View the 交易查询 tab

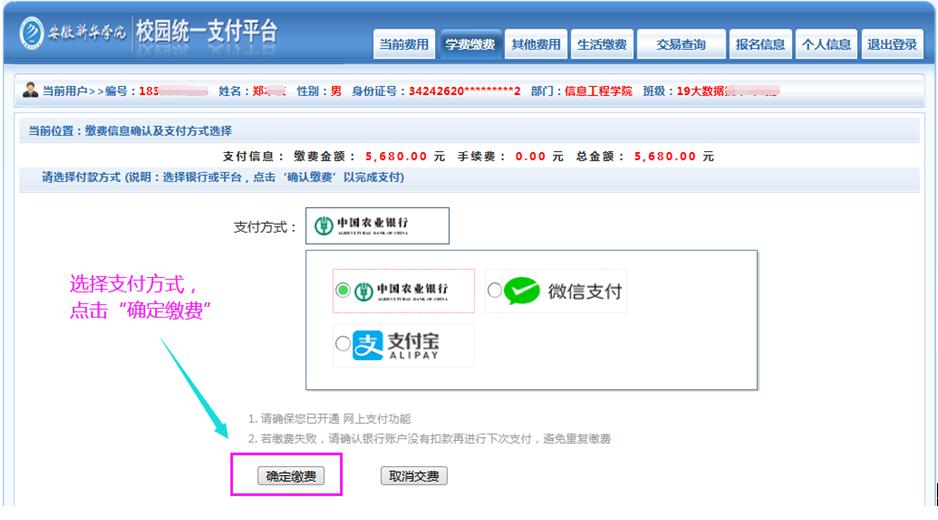click(681, 45)
